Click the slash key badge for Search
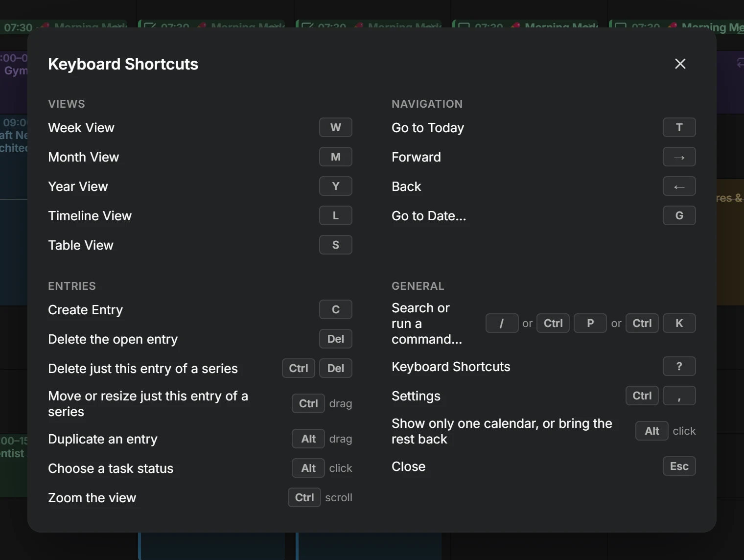The image size is (744, 560). [x=502, y=324]
